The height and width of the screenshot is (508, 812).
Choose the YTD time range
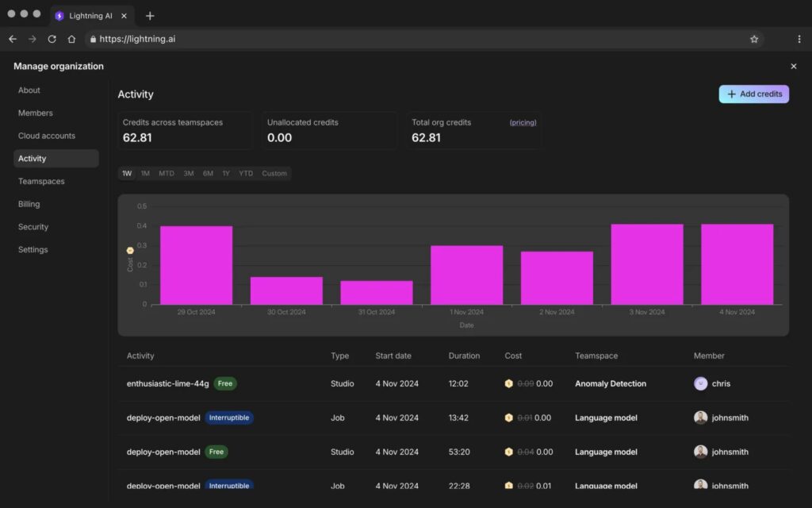(246, 174)
